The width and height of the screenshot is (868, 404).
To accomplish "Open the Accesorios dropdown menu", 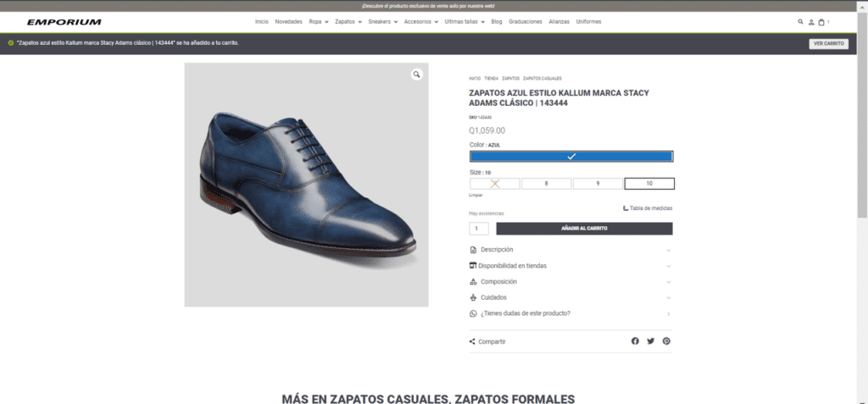I will pos(421,22).
